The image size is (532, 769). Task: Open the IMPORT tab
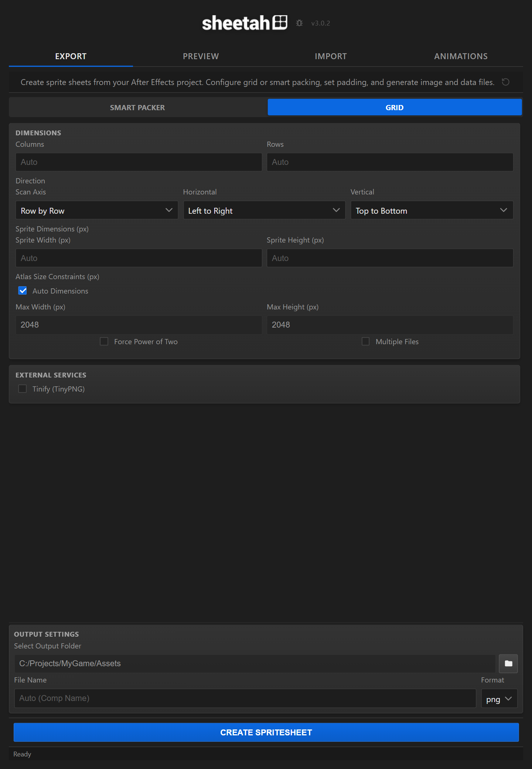(x=331, y=56)
